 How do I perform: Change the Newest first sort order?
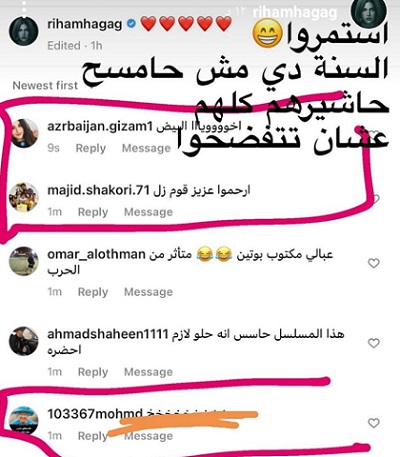pyautogui.click(x=45, y=85)
